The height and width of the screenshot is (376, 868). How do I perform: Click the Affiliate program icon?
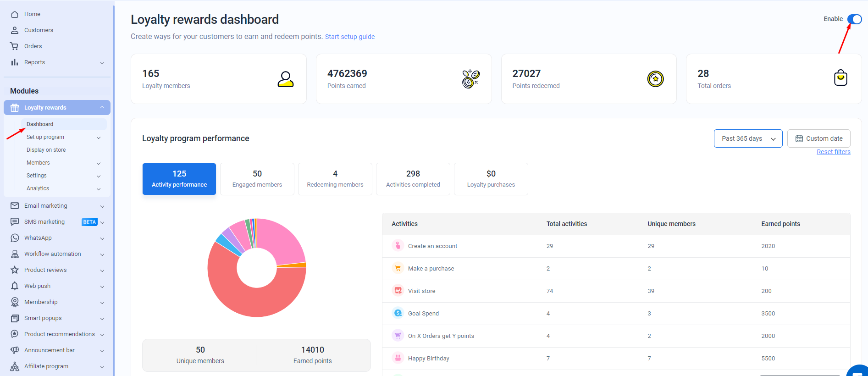click(15, 366)
